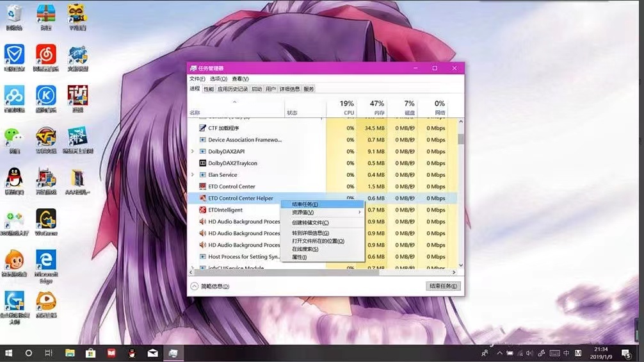Image resolution: width=644 pixels, height=362 pixels.
Task: Show hidden tray icons chevron
Action: 499,353
